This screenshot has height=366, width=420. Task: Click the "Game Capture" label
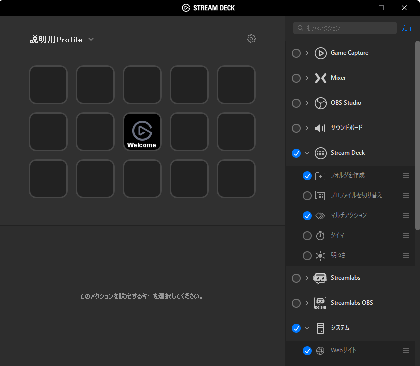pyautogui.click(x=349, y=53)
